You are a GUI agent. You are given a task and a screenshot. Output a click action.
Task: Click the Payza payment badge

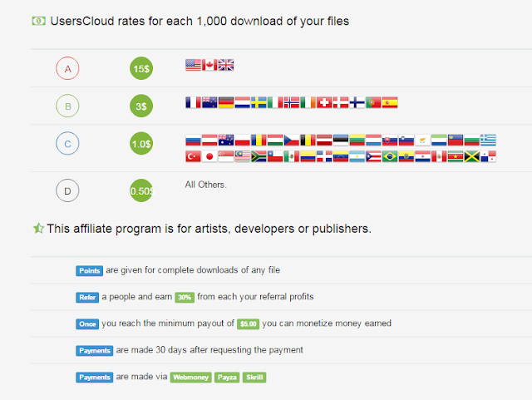227,378
